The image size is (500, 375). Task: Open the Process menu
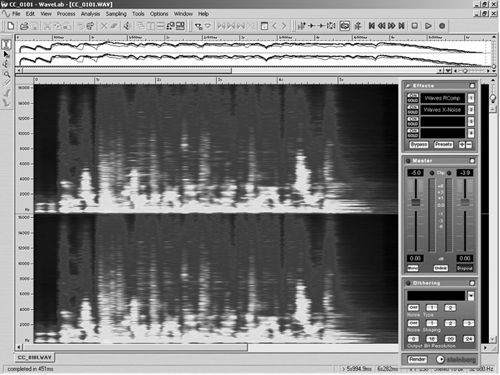[x=66, y=14]
